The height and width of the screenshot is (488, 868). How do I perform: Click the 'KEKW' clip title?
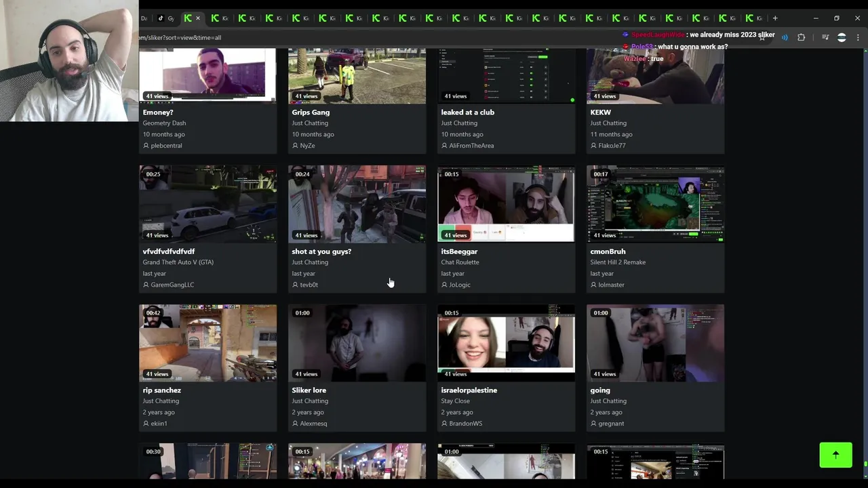[x=600, y=113]
